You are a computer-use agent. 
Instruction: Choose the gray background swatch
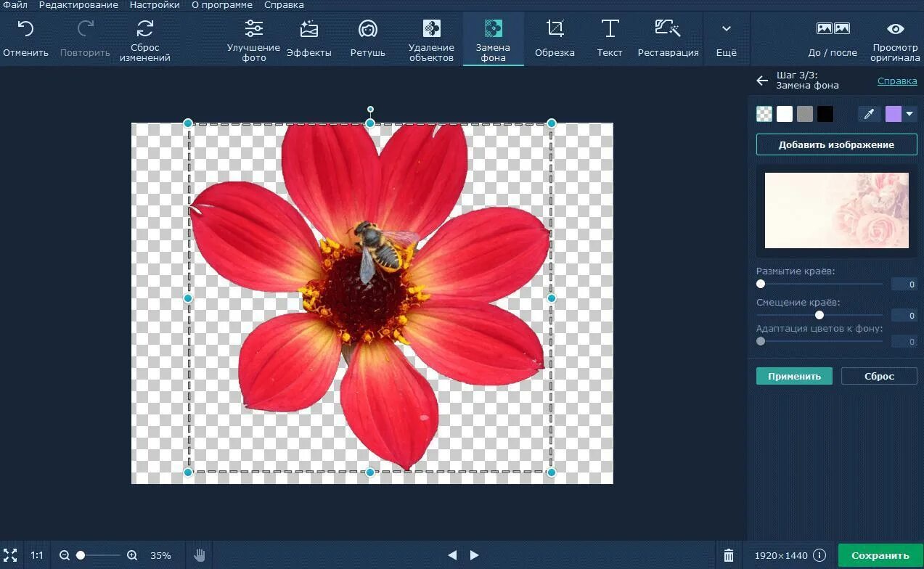click(805, 114)
